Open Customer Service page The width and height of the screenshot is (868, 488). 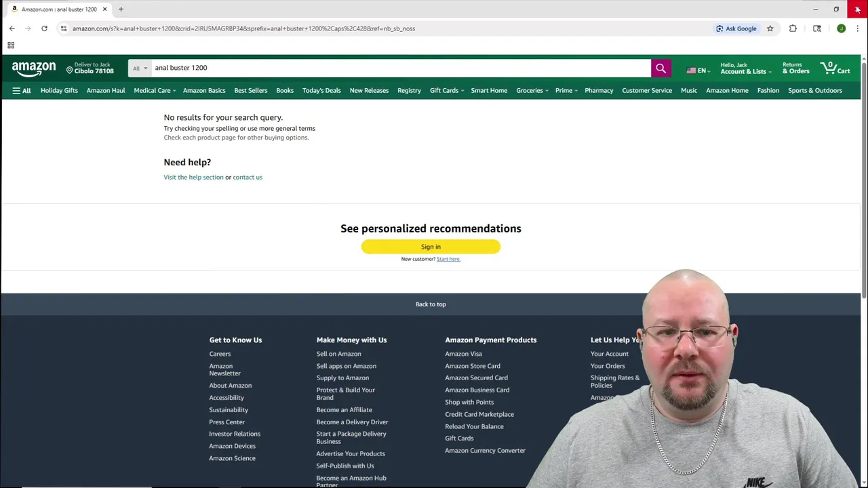click(x=647, y=90)
